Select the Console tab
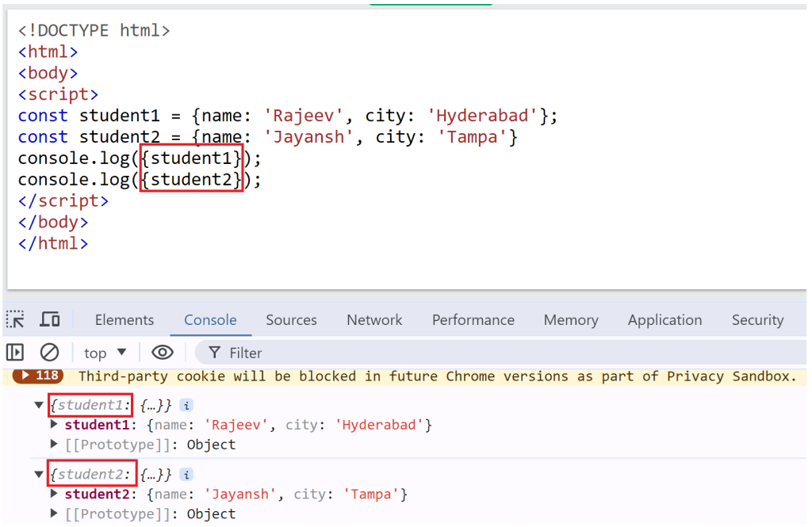The image size is (812, 527). click(209, 319)
